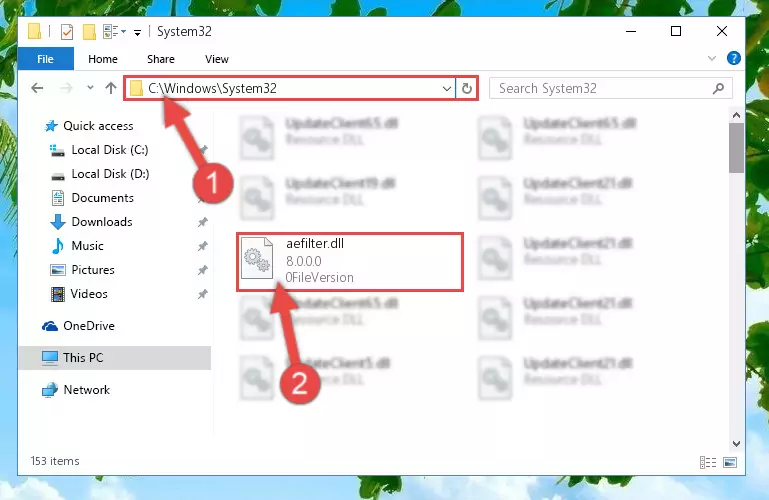The image size is (769, 500).
Task: Select Network in navigation pane
Action: pyautogui.click(x=87, y=390)
